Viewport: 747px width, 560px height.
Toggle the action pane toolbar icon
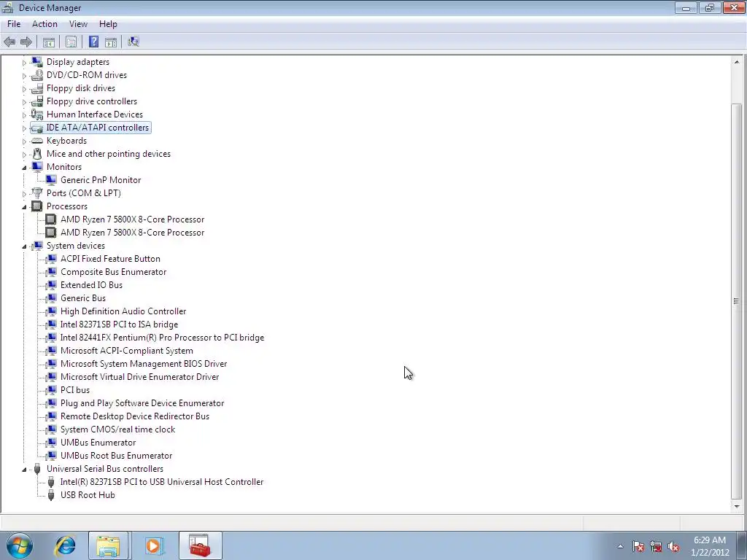(111, 42)
